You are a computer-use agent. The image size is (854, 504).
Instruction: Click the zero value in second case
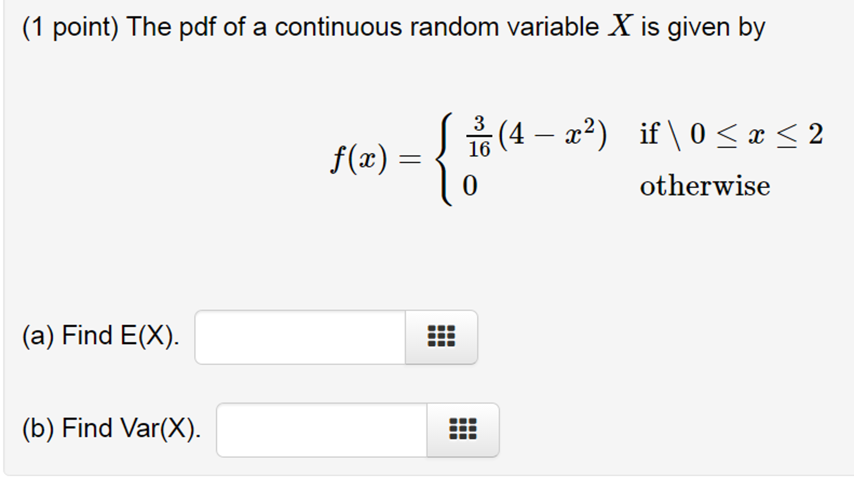470,186
